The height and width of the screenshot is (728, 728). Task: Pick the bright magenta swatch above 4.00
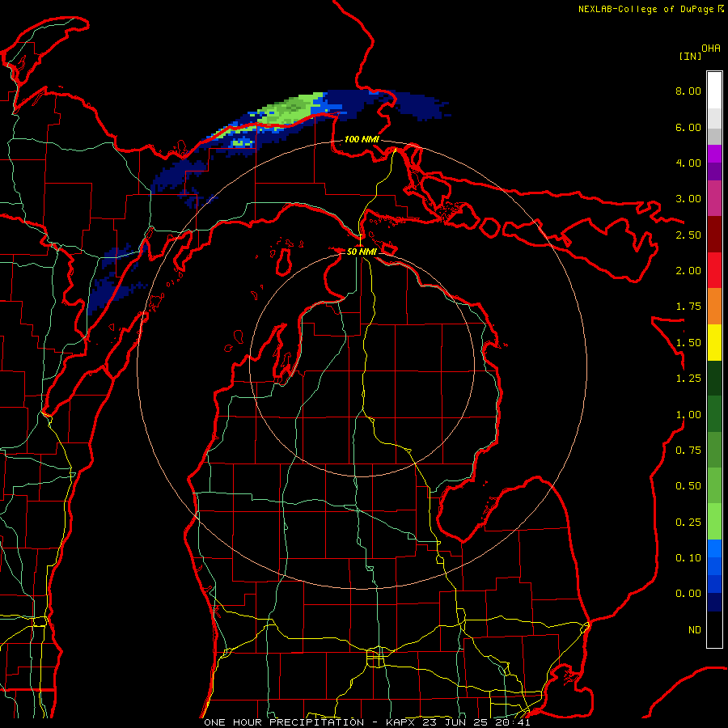(x=714, y=154)
